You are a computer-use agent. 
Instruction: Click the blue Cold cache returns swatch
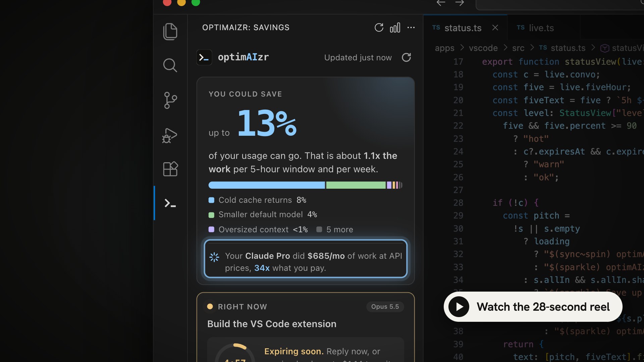coord(211,200)
